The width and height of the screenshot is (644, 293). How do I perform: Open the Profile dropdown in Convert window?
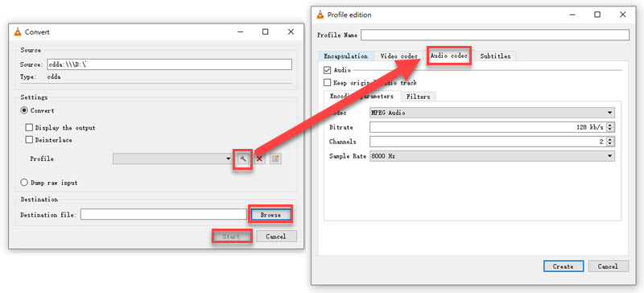[173, 159]
